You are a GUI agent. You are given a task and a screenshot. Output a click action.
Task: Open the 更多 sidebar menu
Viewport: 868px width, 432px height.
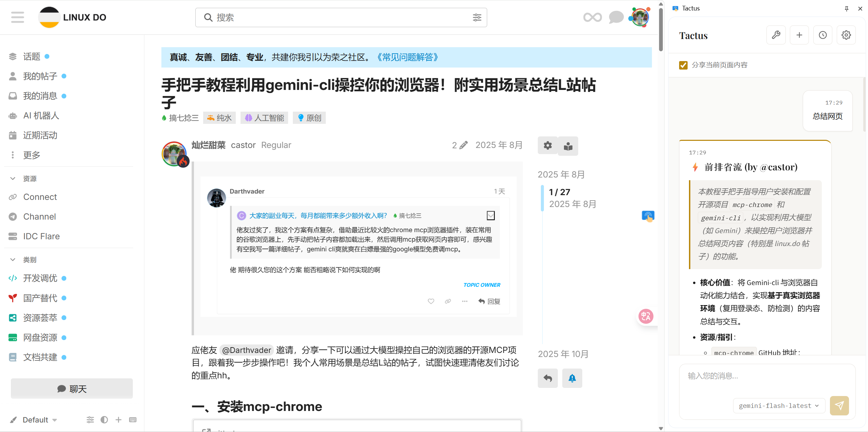pos(31,155)
